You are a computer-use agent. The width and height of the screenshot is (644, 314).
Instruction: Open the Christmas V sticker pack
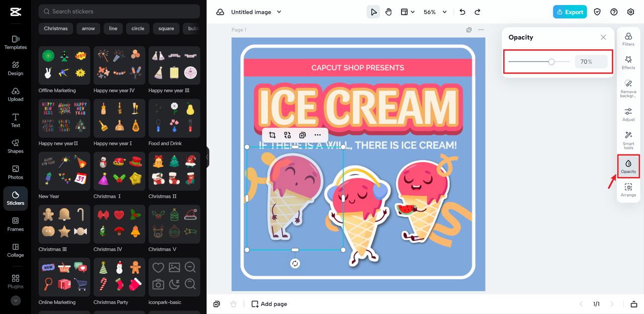174,228
